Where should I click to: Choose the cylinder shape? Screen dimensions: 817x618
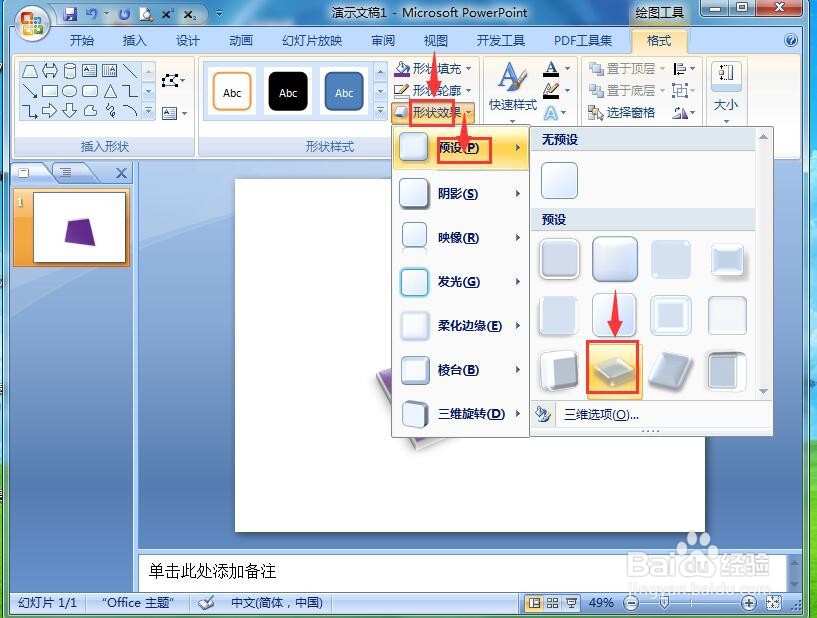[69, 70]
